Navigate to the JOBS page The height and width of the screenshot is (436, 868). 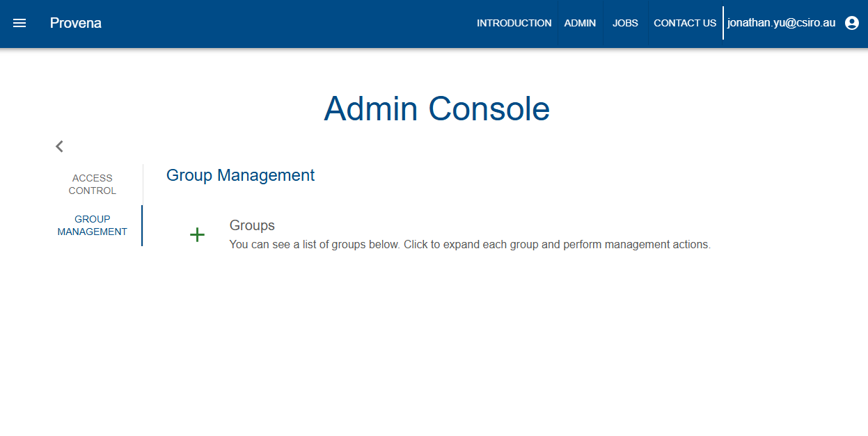(625, 23)
